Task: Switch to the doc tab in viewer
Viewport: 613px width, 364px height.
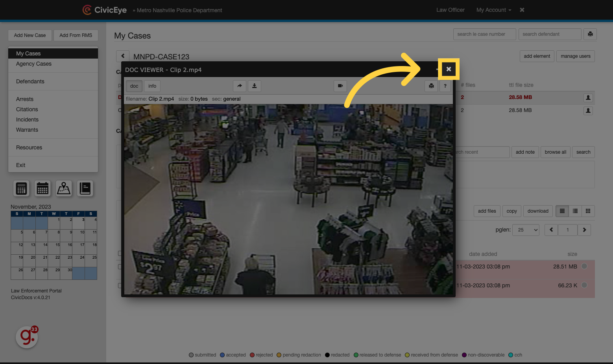Action: pos(134,86)
